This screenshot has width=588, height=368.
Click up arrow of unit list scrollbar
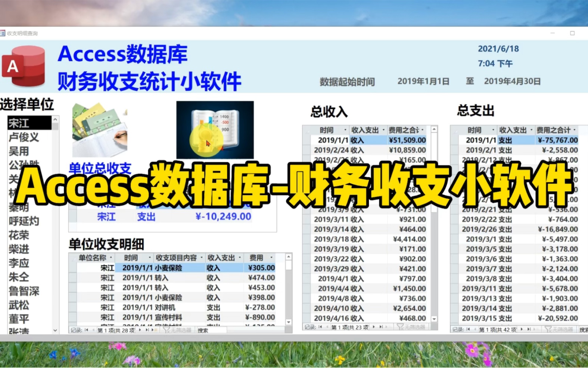pyautogui.click(x=55, y=120)
